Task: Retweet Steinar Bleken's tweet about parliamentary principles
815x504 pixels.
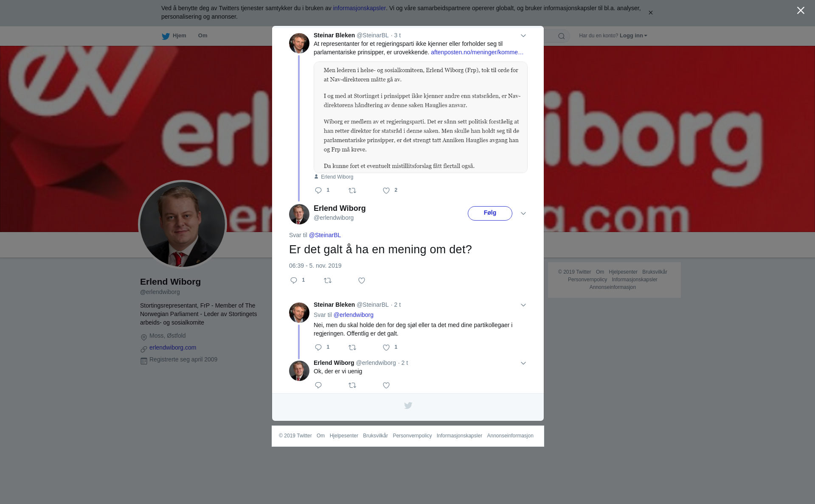Action: pos(352,190)
